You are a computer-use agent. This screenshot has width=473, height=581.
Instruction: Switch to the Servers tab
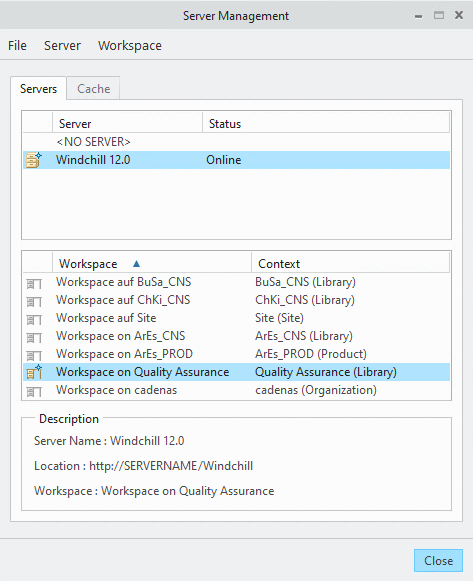(x=39, y=89)
